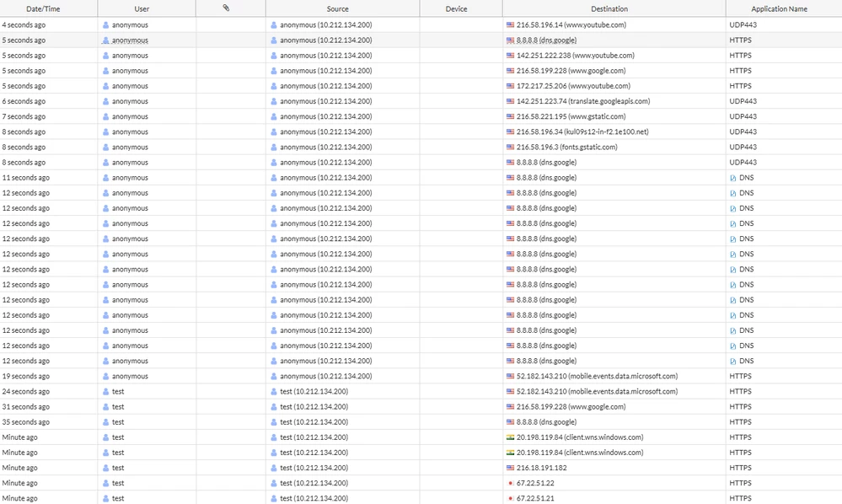Screen dimensions: 842x504
Task: Click test user icon in 31 seconds ago row
Action: pos(106,407)
